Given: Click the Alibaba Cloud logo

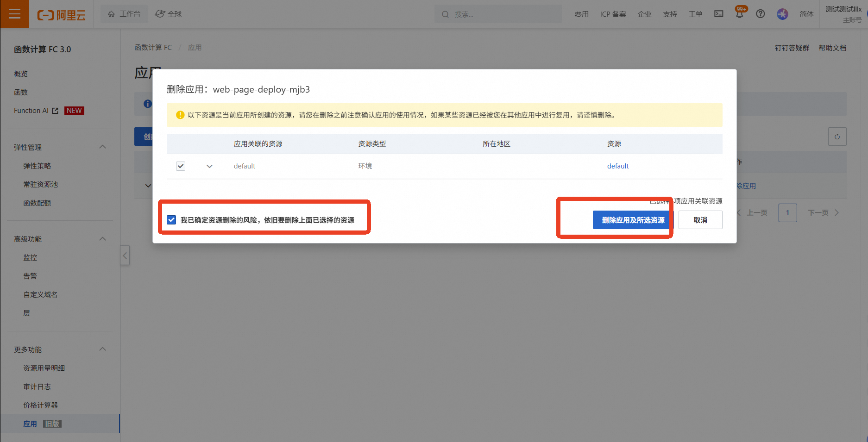Looking at the screenshot, I should 62,15.
